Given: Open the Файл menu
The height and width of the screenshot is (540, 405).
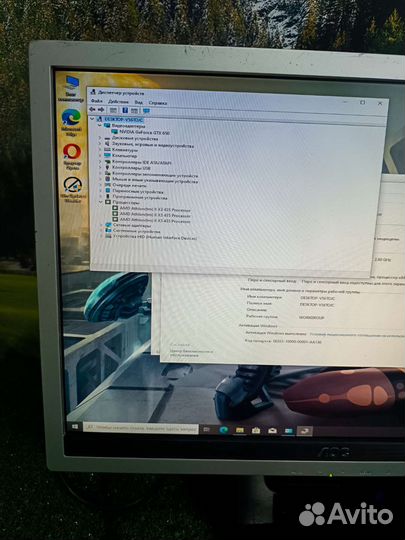Looking at the screenshot, I should [96, 101].
